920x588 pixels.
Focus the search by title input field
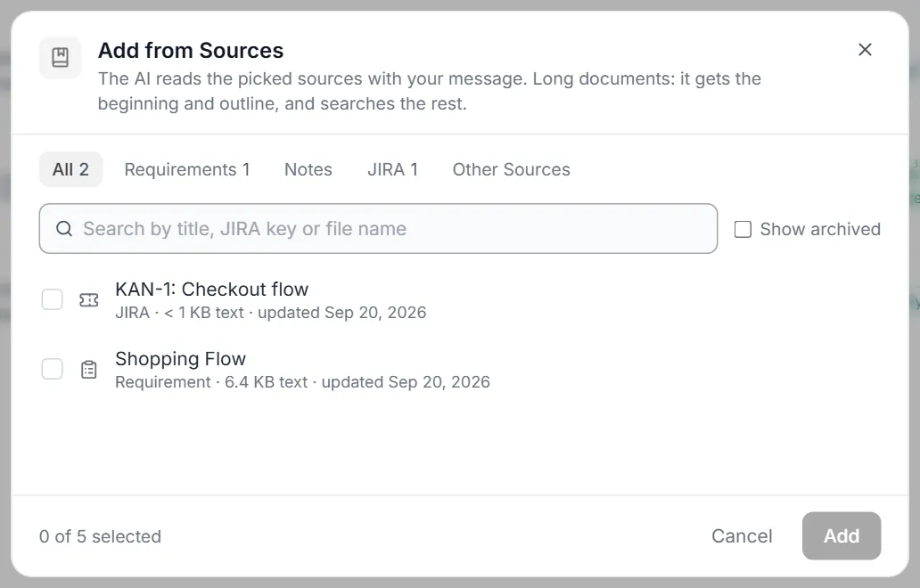[x=379, y=229]
